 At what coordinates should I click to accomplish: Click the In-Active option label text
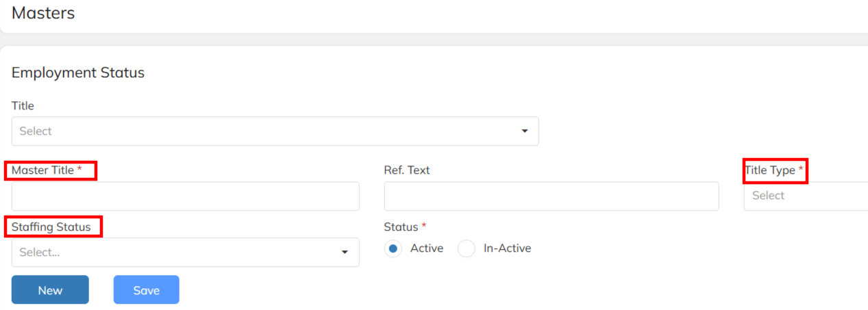[x=507, y=249]
